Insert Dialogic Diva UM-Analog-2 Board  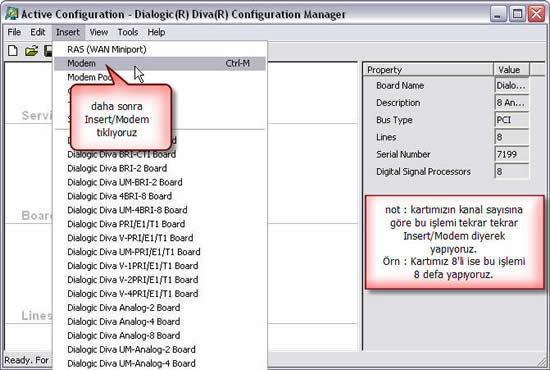160,350
